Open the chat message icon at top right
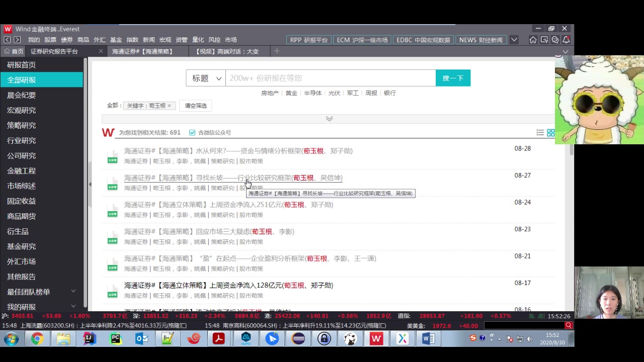 point(555,40)
